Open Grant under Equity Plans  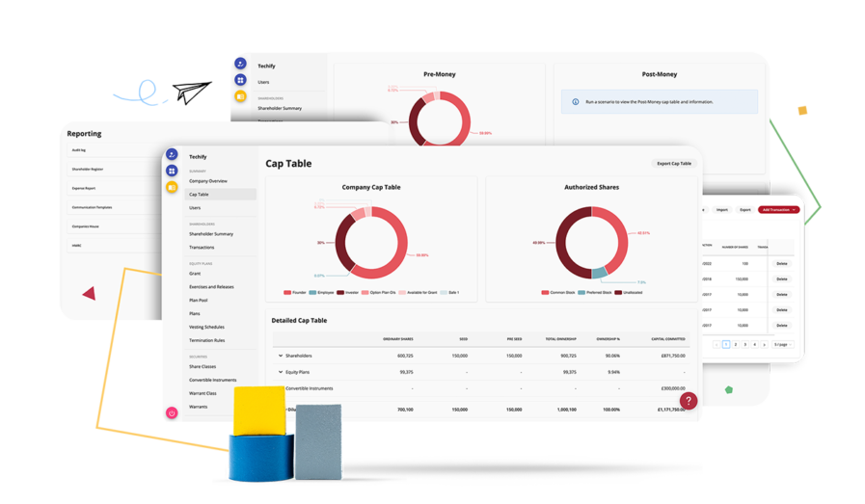coord(195,274)
